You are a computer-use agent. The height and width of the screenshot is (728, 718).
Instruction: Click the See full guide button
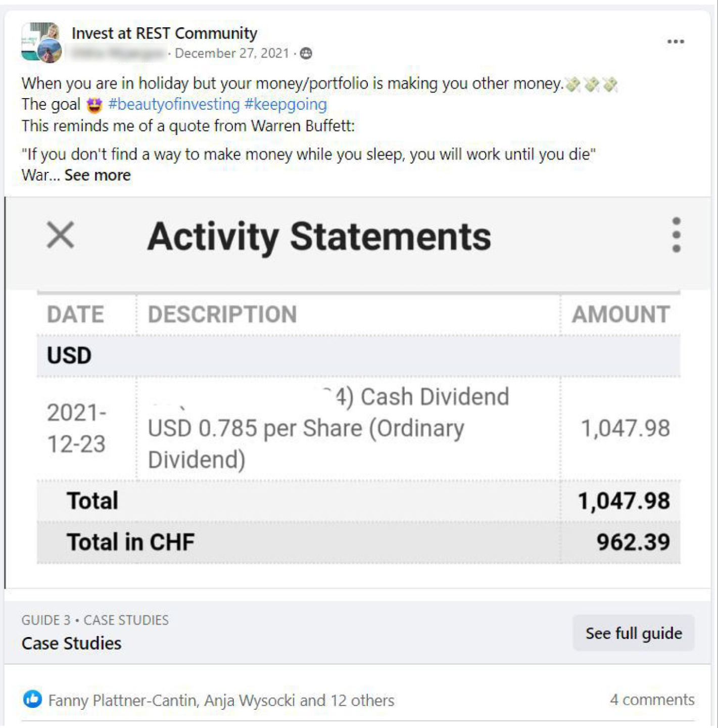[634, 633]
